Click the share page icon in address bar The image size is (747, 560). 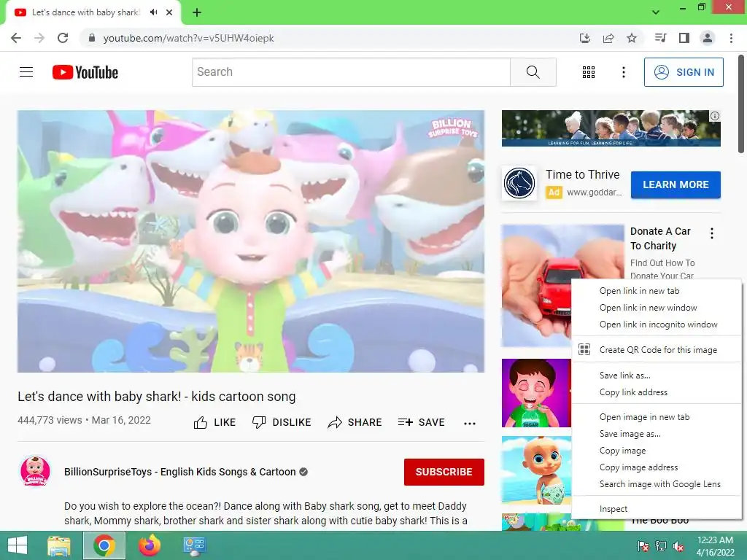(608, 38)
